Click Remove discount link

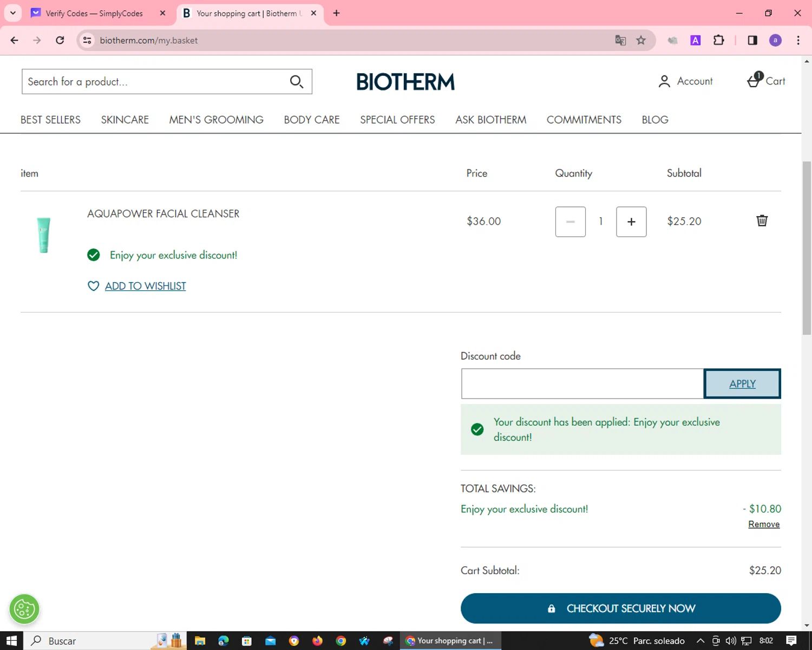(x=764, y=524)
